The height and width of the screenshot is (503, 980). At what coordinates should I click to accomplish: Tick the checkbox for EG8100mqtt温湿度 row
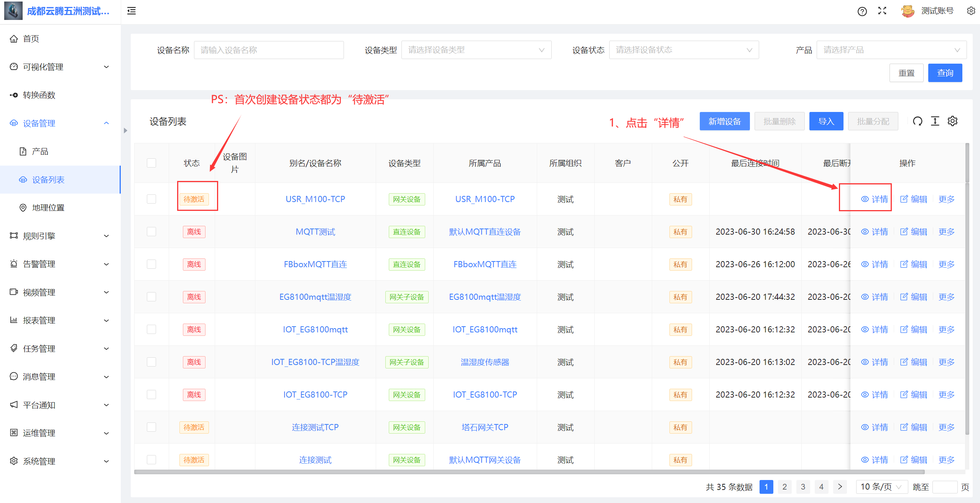(151, 297)
